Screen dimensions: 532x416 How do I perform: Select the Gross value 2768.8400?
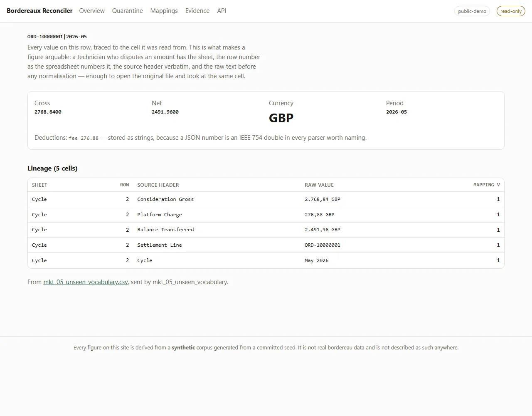click(48, 112)
